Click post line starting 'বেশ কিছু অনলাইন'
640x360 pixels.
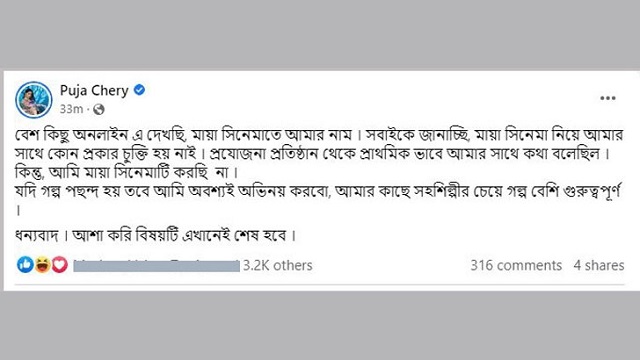click(x=319, y=135)
